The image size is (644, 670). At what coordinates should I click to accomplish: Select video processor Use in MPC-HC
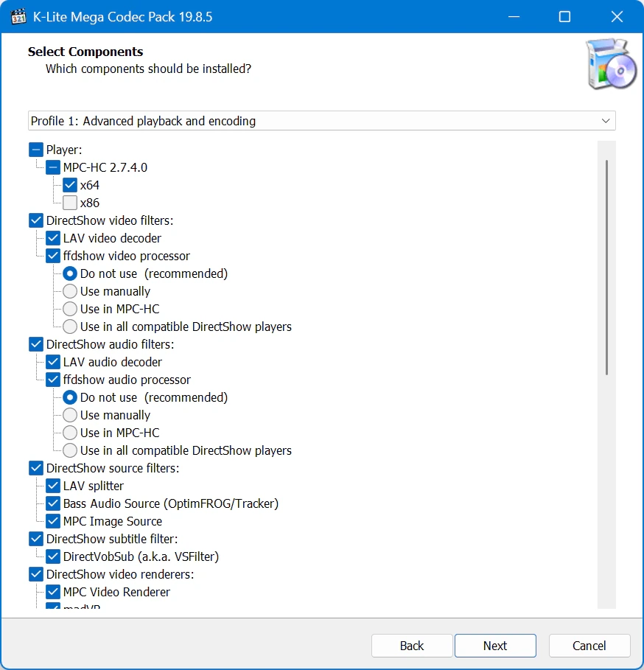click(x=70, y=309)
